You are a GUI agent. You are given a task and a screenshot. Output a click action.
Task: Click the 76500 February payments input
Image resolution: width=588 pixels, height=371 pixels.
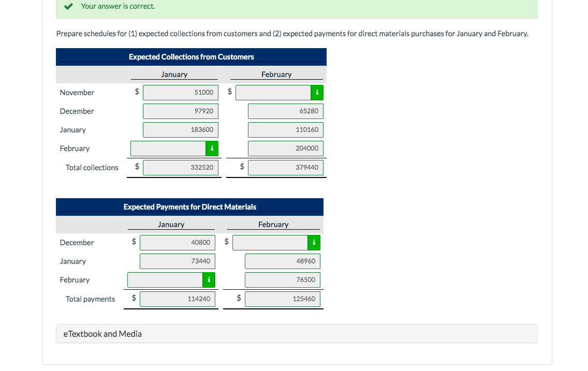282,280
